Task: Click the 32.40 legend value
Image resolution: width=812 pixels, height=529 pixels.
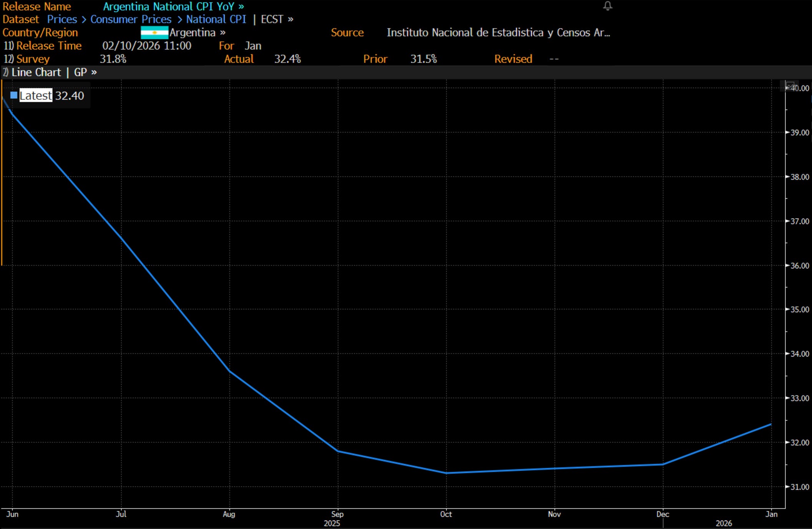Action: (70, 95)
